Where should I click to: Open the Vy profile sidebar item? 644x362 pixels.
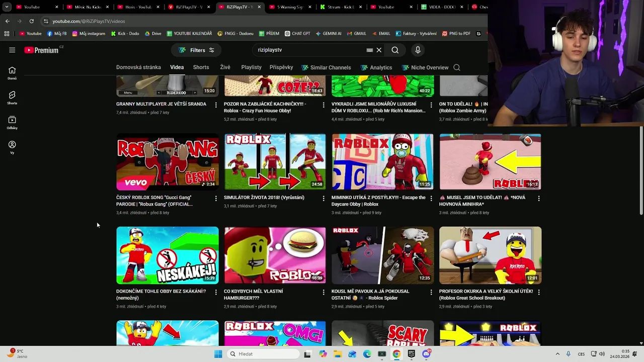[12, 147]
